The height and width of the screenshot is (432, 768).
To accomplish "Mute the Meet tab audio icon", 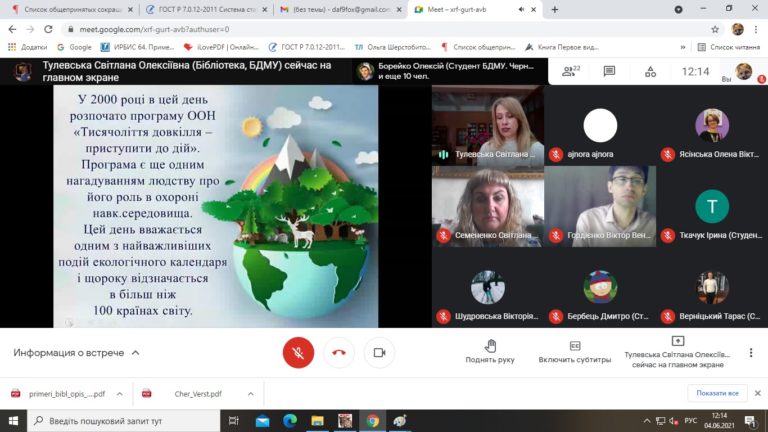I will [521, 9].
